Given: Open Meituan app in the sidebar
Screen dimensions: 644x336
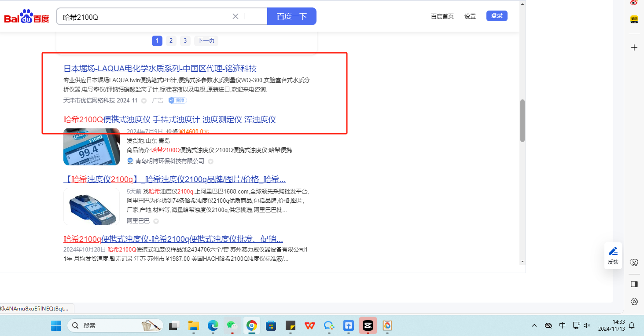Looking at the screenshot, I should pyautogui.click(x=634, y=19).
